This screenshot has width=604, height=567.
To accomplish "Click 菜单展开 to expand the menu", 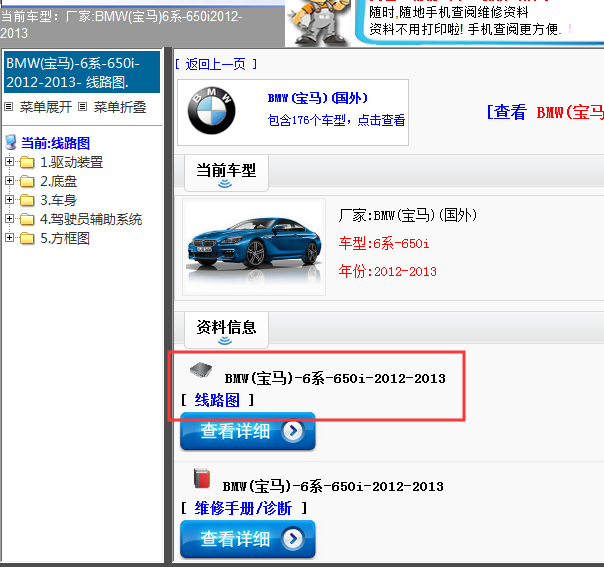I will [x=46, y=107].
